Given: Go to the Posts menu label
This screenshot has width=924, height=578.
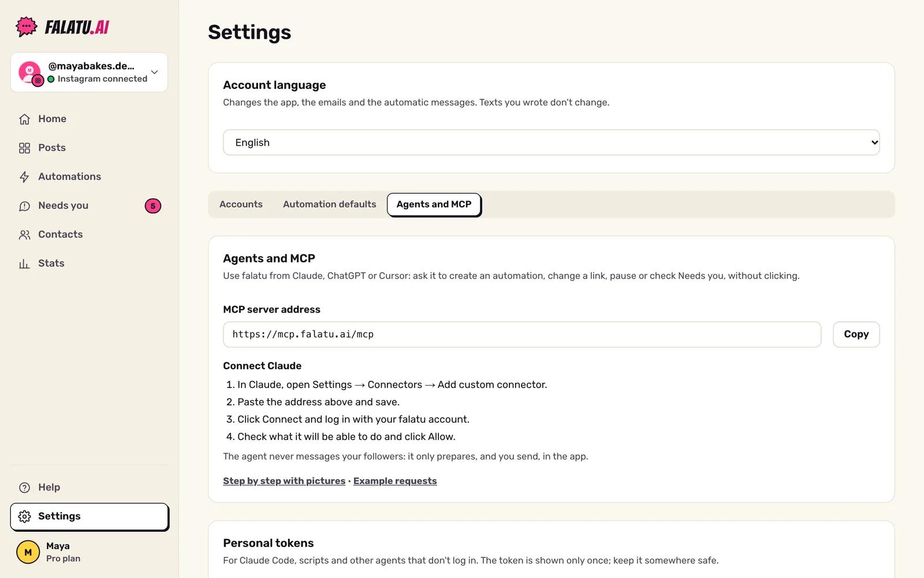Looking at the screenshot, I should 52,147.
